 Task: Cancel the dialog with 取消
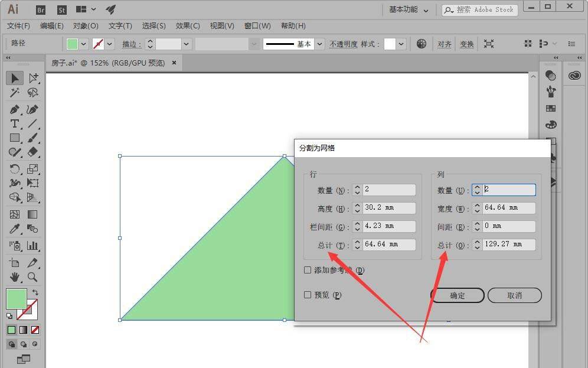pos(515,295)
